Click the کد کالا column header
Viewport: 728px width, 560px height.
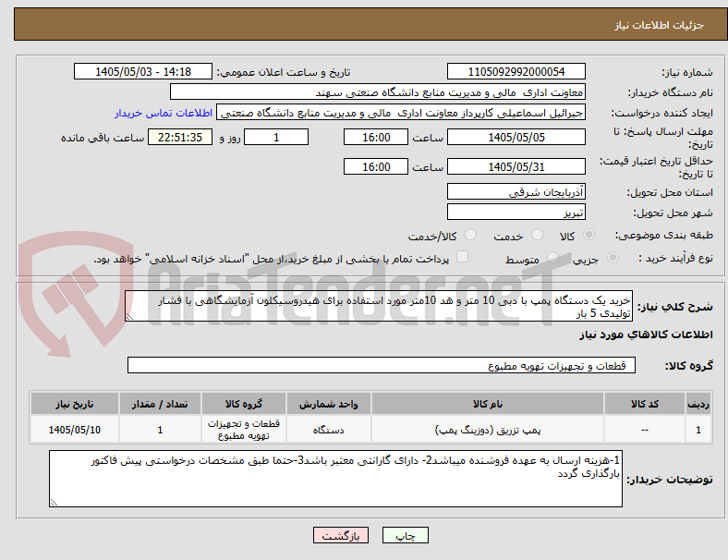pyautogui.click(x=645, y=404)
